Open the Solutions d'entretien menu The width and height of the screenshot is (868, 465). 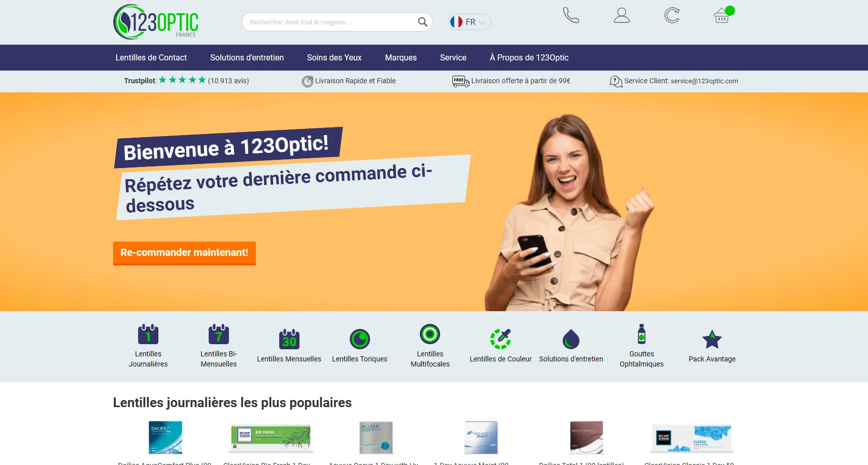[247, 57]
